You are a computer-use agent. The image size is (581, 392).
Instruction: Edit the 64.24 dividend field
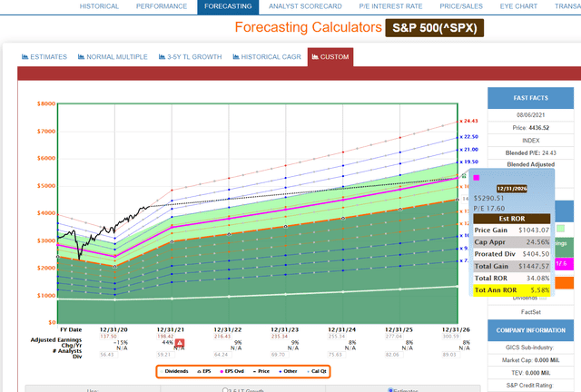coord(222,355)
